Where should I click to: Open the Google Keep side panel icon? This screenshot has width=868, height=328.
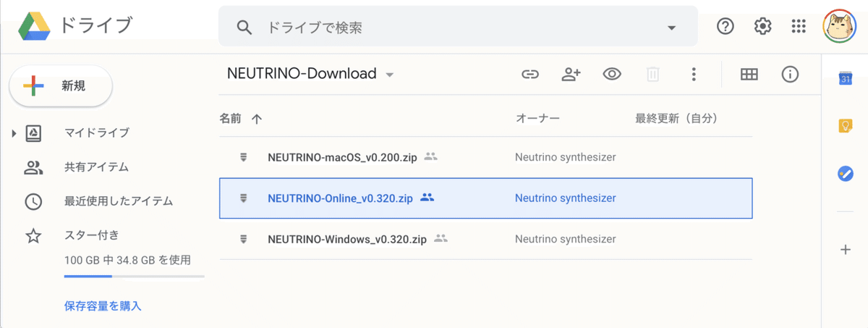point(845,126)
